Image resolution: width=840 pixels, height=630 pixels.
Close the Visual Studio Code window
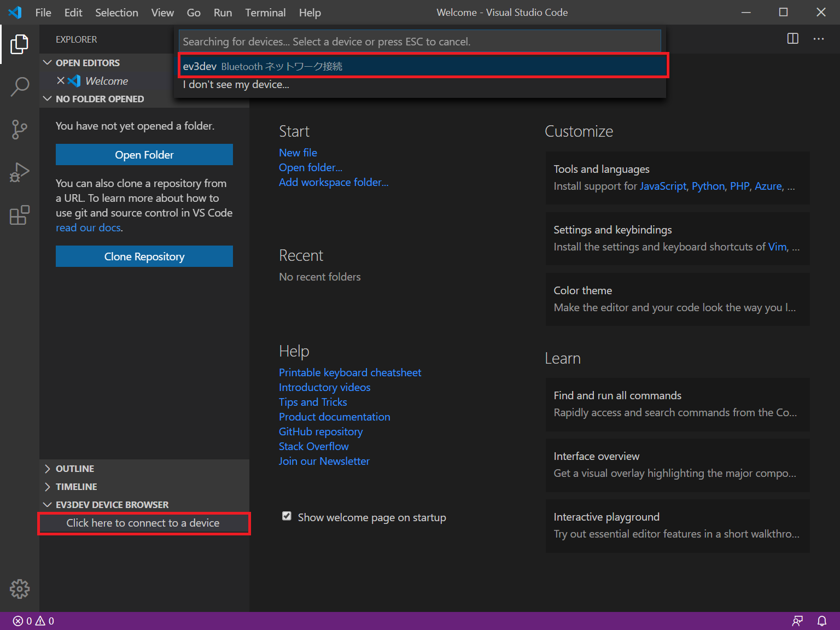tap(821, 12)
